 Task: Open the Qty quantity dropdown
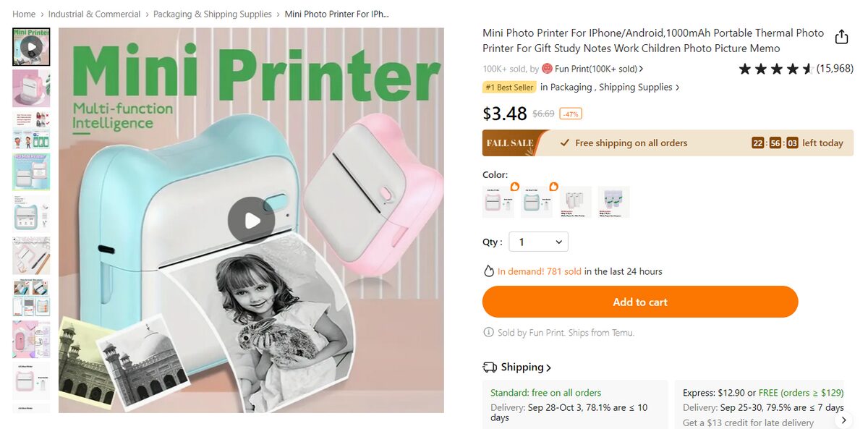click(x=539, y=242)
